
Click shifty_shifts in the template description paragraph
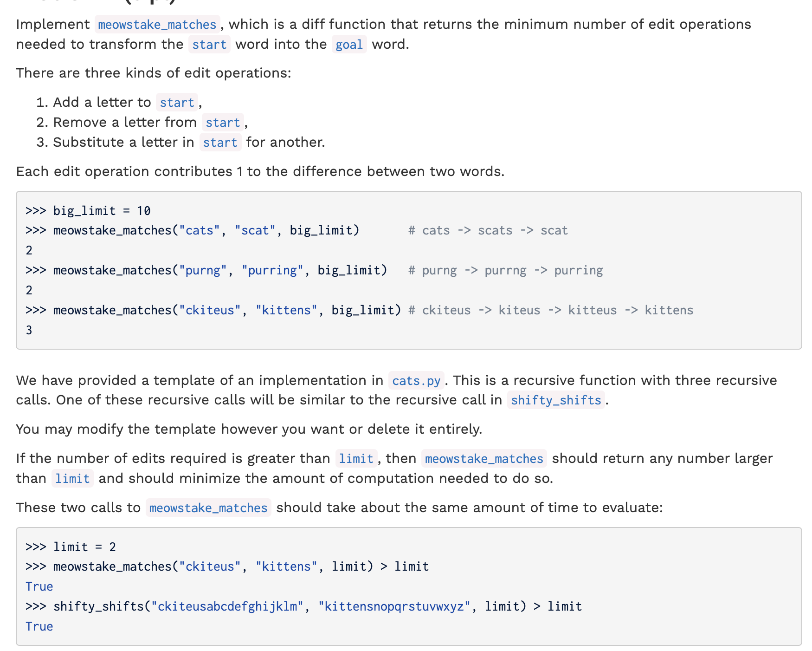[556, 400]
